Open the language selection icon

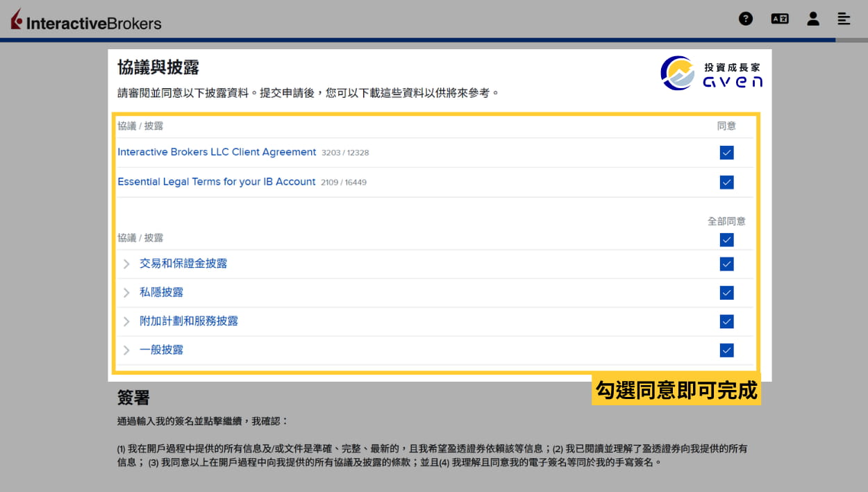click(x=779, y=19)
